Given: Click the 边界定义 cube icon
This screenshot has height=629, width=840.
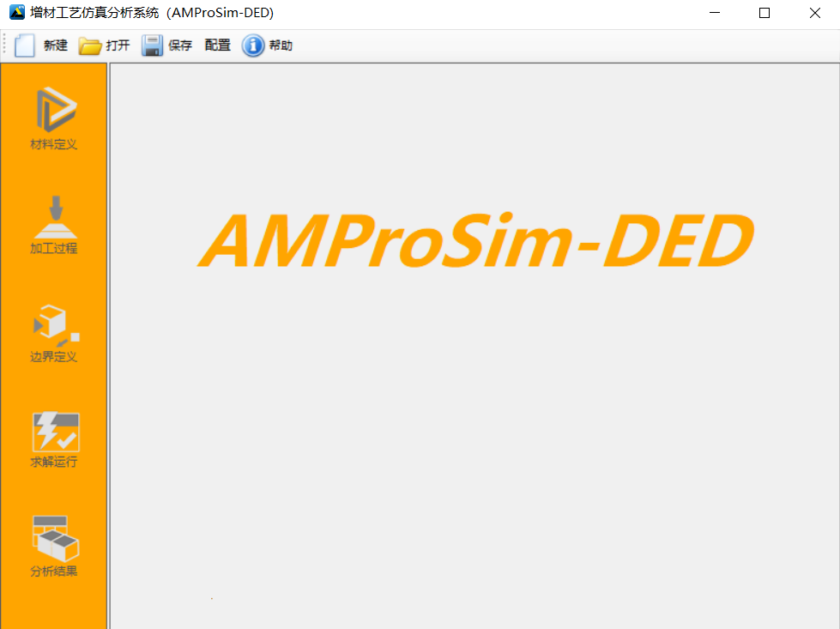Looking at the screenshot, I should point(55,324).
